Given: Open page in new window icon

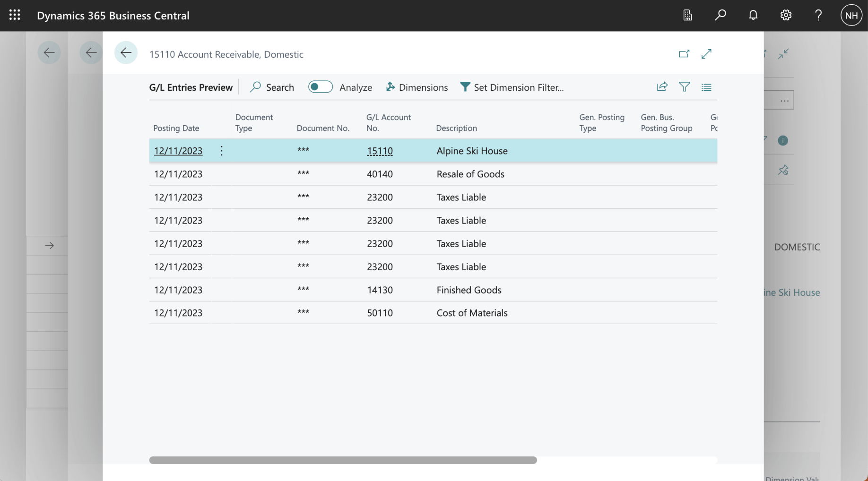Looking at the screenshot, I should coord(684,54).
